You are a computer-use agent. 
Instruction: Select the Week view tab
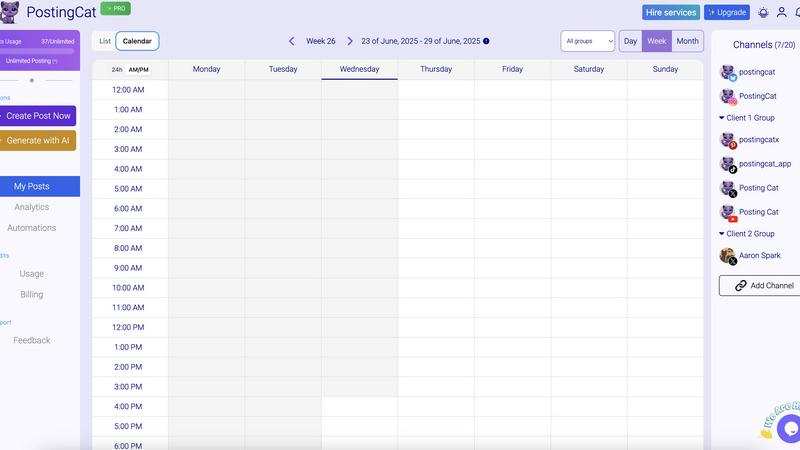coord(657,41)
